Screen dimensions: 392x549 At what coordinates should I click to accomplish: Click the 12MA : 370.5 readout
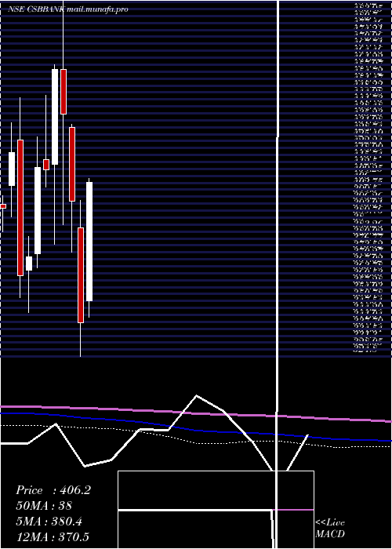pyautogui.click(x=54, y=537)
